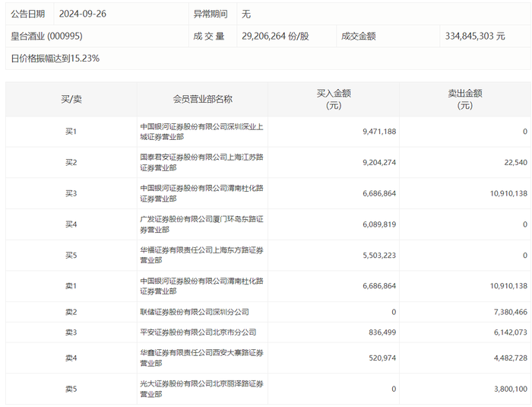Select sell amount 4,482,728

510,358
